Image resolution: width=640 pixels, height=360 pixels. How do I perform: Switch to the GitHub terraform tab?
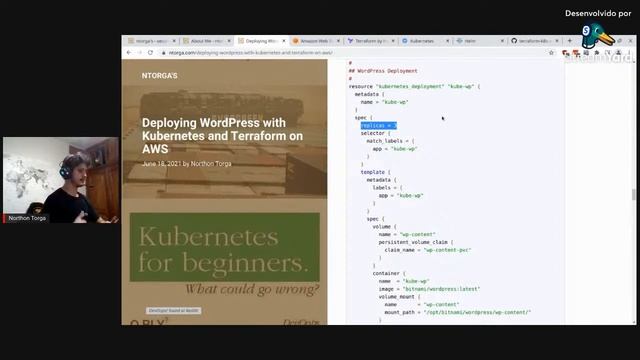pyautogui.click(x=535, y=41)
